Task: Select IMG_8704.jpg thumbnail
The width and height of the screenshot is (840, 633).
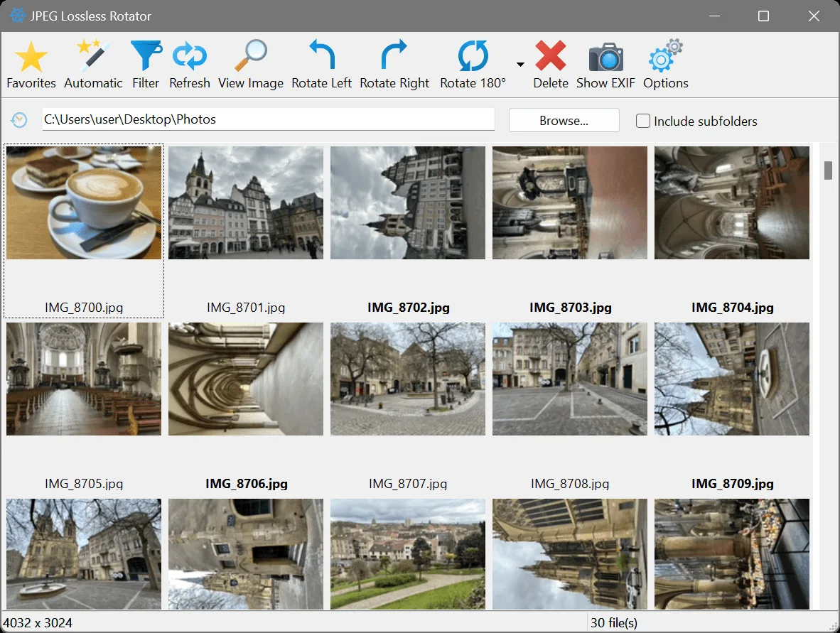Action: click(732, 203)
